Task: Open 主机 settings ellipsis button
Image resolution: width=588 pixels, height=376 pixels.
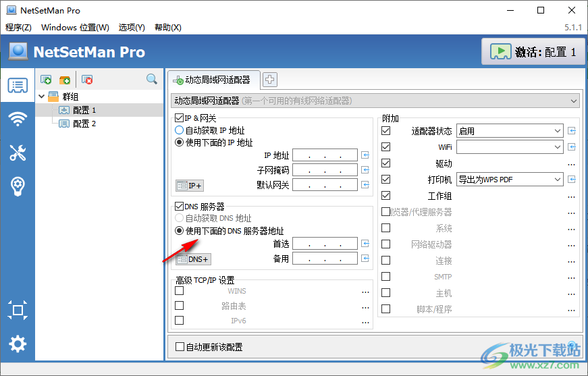Action: pos(571,294)
